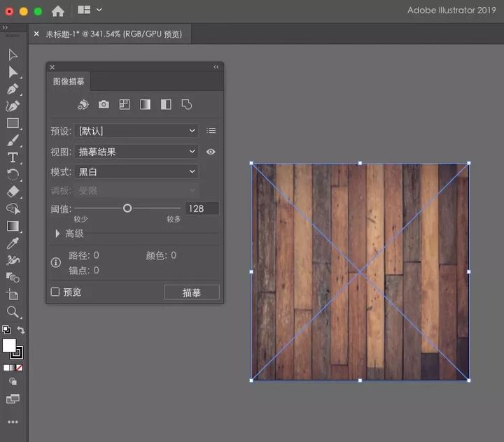The width and height of the screenshot is (504, 442).
Task: Toggle eye icon to view source image
Action: pos(211,152)
